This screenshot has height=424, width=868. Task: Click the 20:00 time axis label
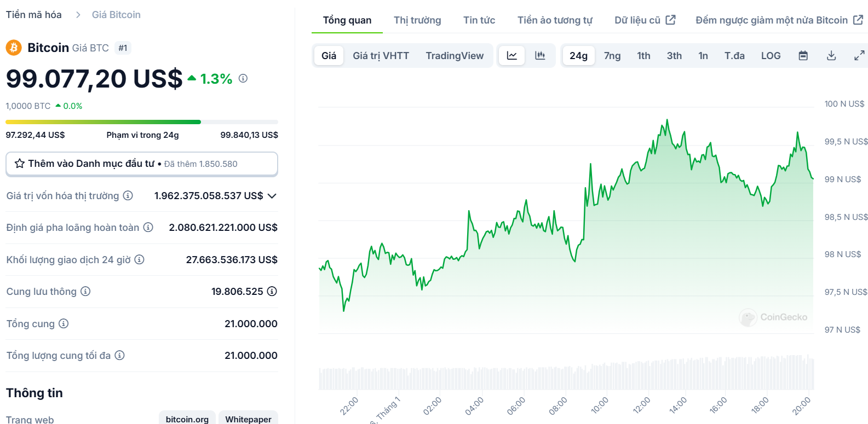801,406
